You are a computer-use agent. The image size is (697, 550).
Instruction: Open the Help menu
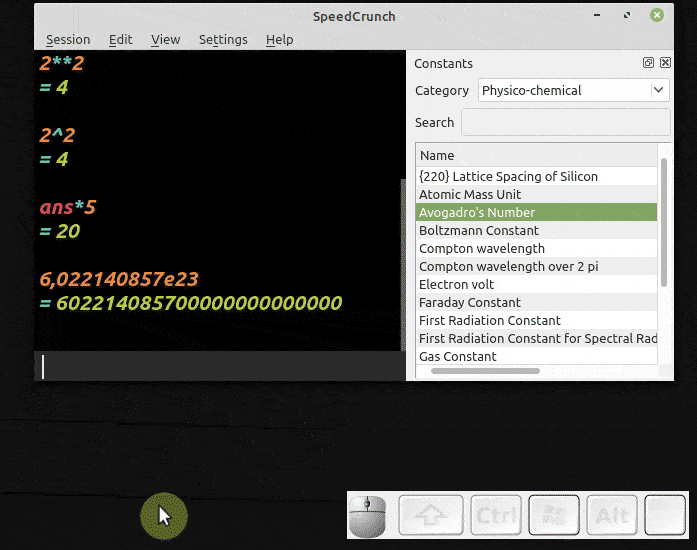[280, 40]
